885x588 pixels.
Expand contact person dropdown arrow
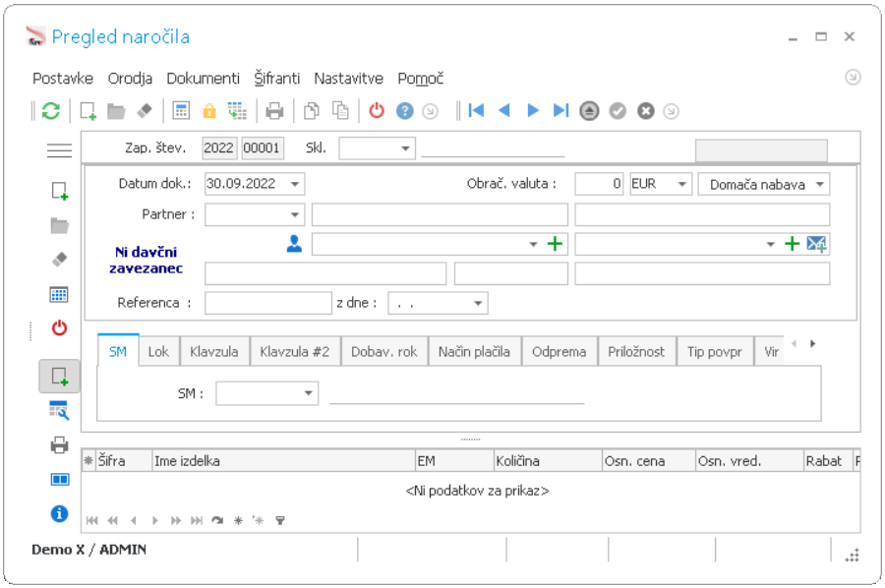point(533,244)
